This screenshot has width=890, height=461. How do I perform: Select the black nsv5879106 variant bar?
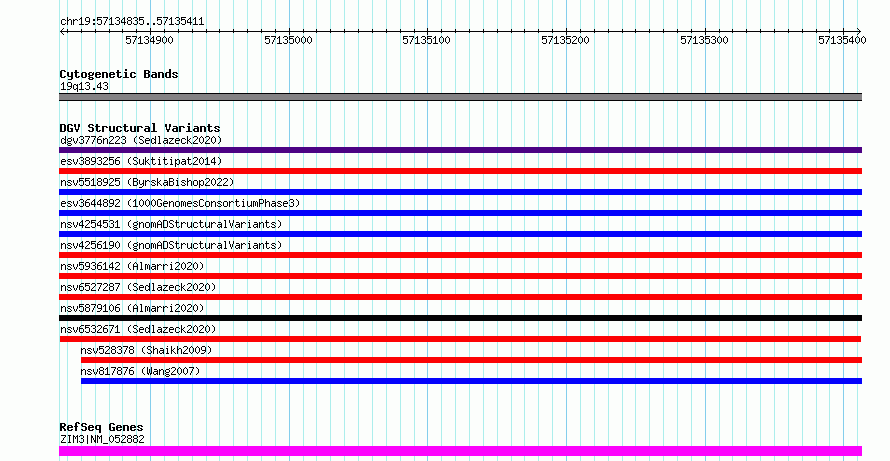(x=460, y=318)
